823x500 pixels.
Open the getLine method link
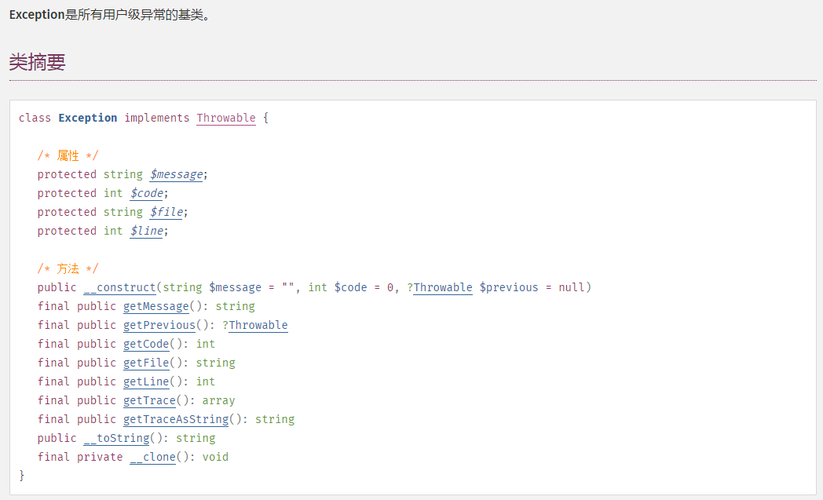coord(146,382)
